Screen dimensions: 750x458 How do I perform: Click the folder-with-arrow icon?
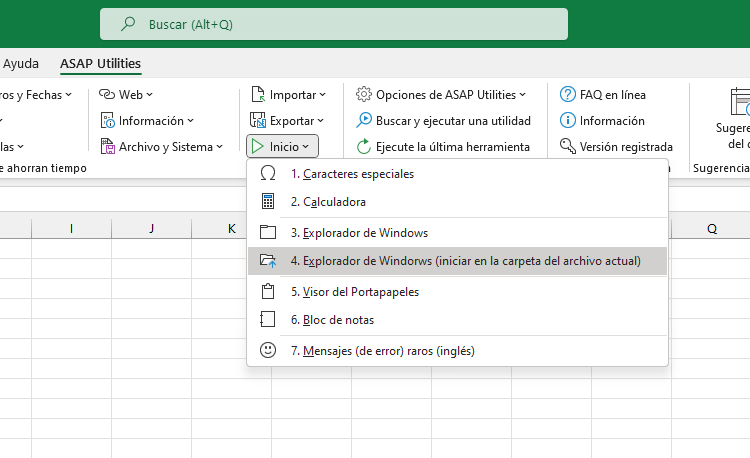click(268, 260)
